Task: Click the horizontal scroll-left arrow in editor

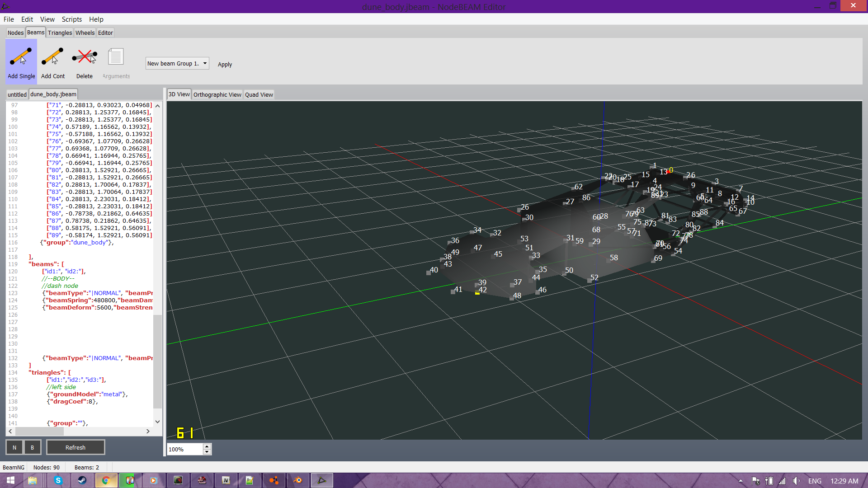Action: click(10, 431)
